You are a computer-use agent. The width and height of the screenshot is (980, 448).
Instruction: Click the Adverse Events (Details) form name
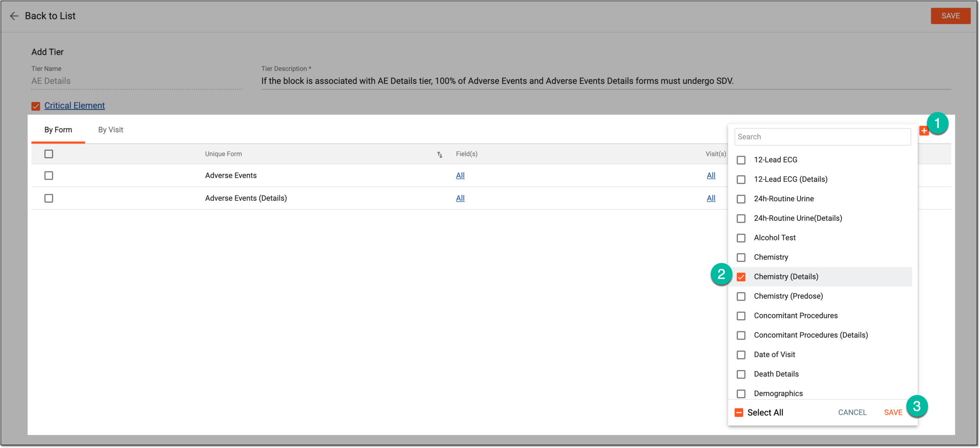click(246, 198)
